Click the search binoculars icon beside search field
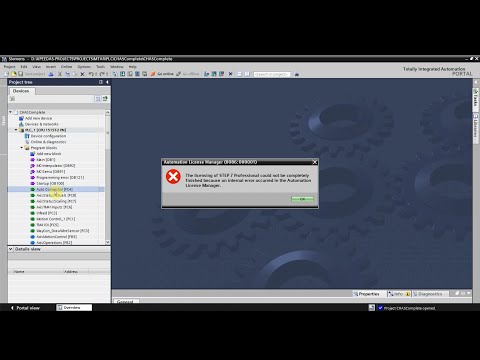This screenshot has width=480, height=360. click(297, 74)
